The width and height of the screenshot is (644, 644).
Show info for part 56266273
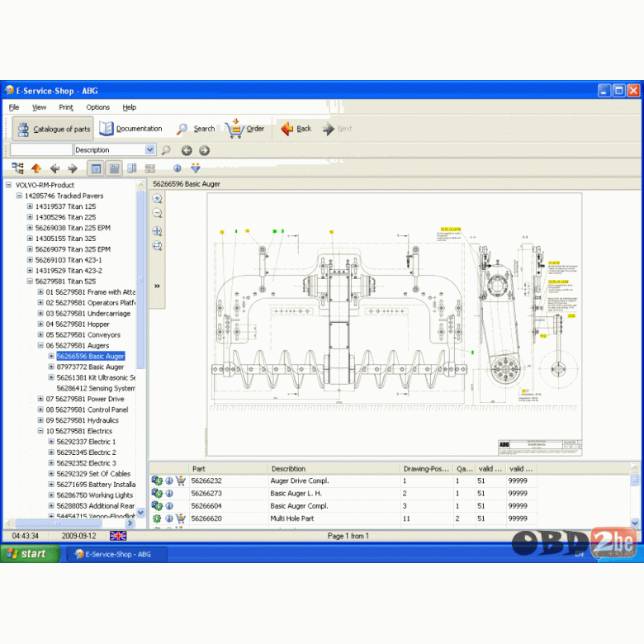[x=169, y=493]
